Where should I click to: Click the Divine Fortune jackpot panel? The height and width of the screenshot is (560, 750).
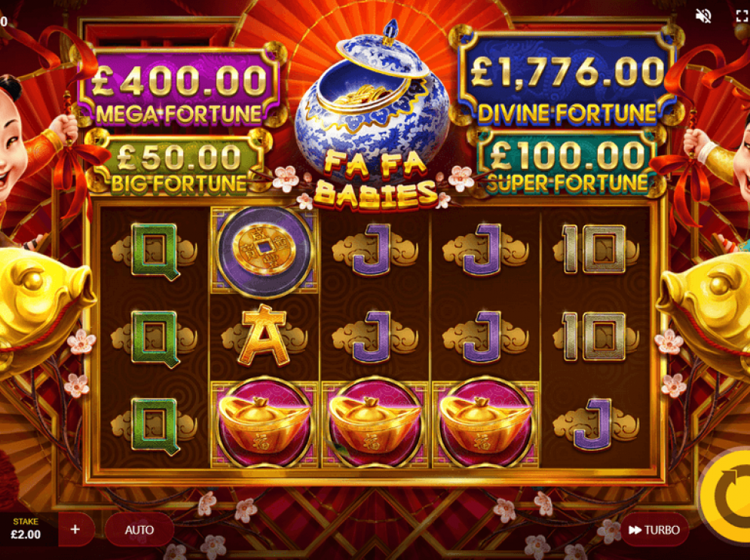567,78
